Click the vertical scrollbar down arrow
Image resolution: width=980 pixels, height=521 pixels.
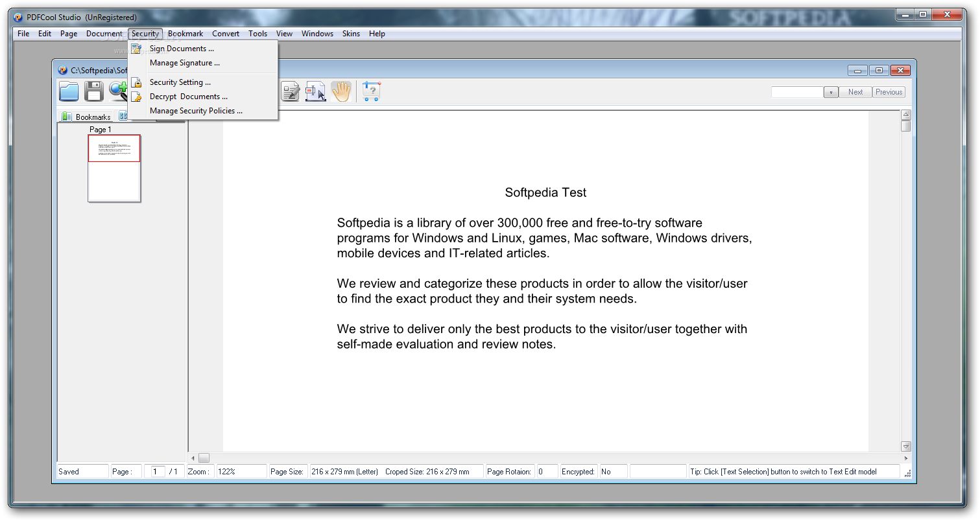tap(906, 446)
